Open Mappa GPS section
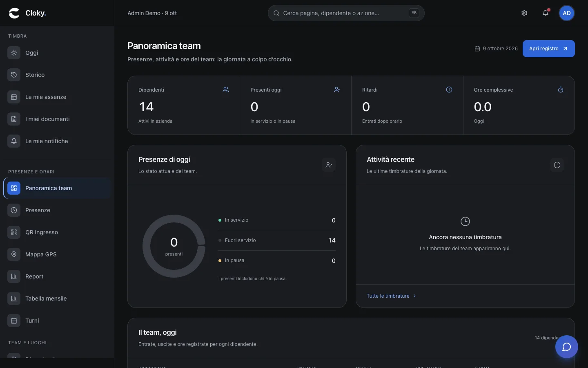 [57, 254]
